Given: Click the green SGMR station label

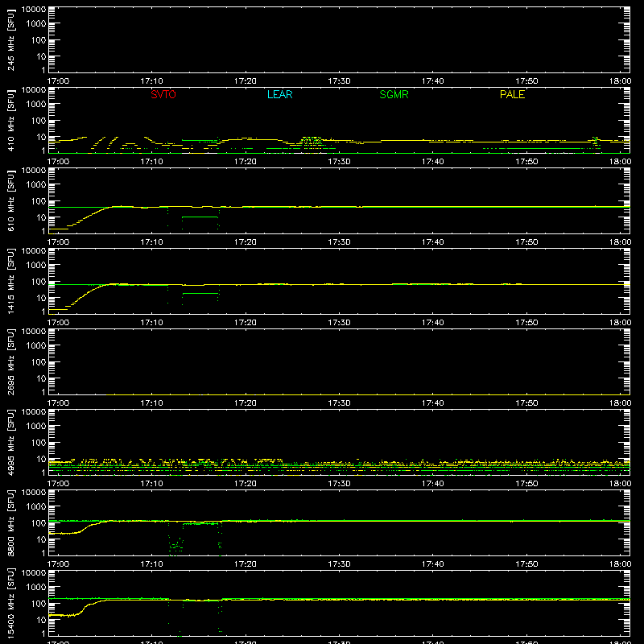Looking at the screenshot, I should pos(394,94).
